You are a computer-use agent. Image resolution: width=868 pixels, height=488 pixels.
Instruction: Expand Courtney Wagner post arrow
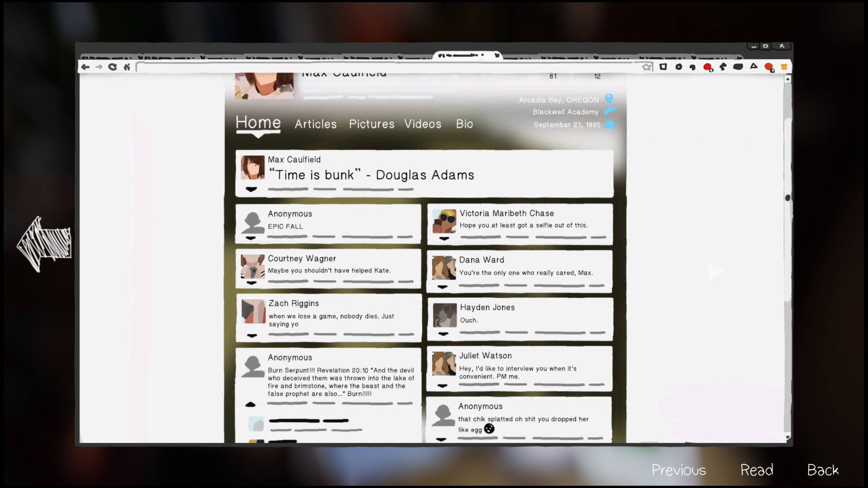click(252, 283)
